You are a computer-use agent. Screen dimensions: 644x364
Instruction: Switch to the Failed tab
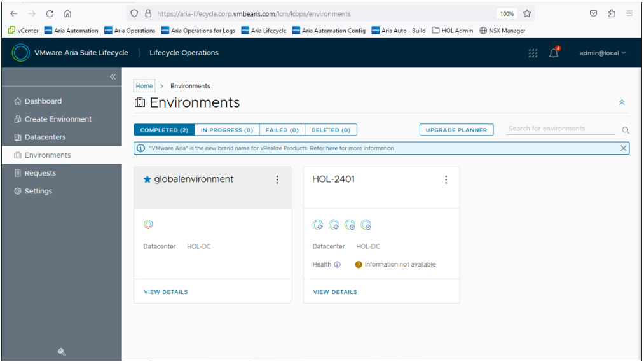[x=282, y=130]
